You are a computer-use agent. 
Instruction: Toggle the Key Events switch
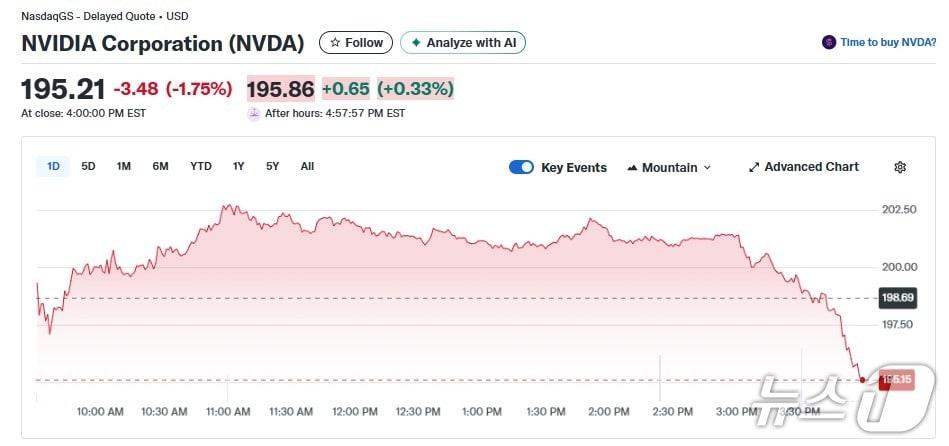tap(521, 167)
